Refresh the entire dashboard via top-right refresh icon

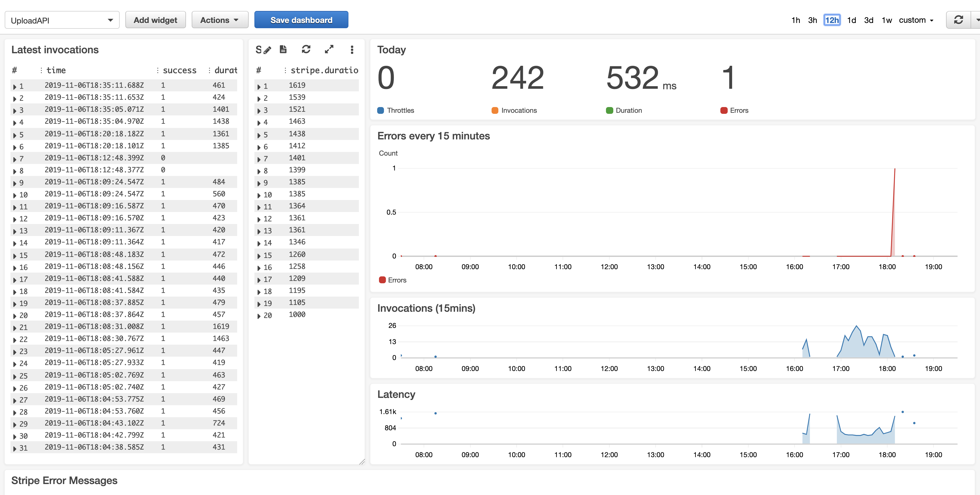click(958, 19)
